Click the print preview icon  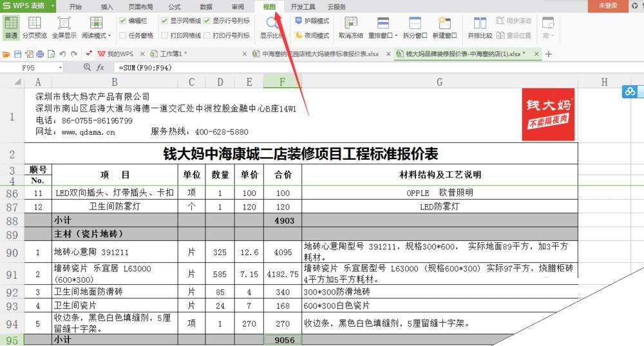click(52, 54)
